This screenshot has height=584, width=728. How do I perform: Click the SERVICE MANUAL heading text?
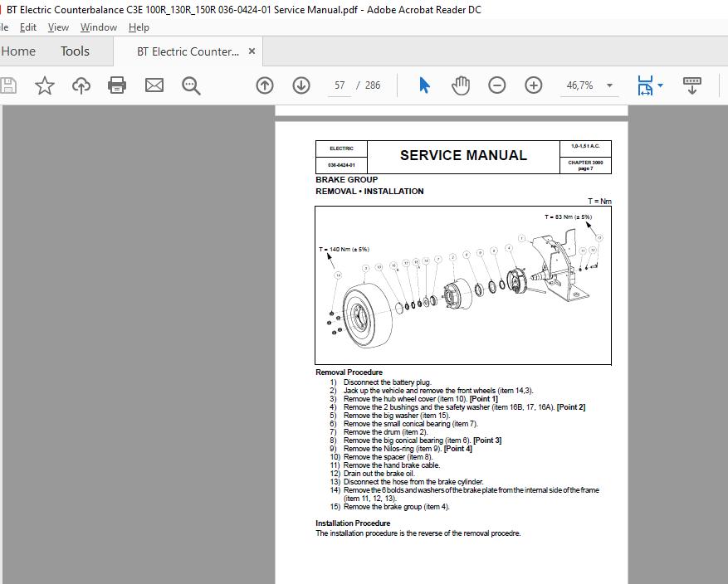(x=463, y=155)
